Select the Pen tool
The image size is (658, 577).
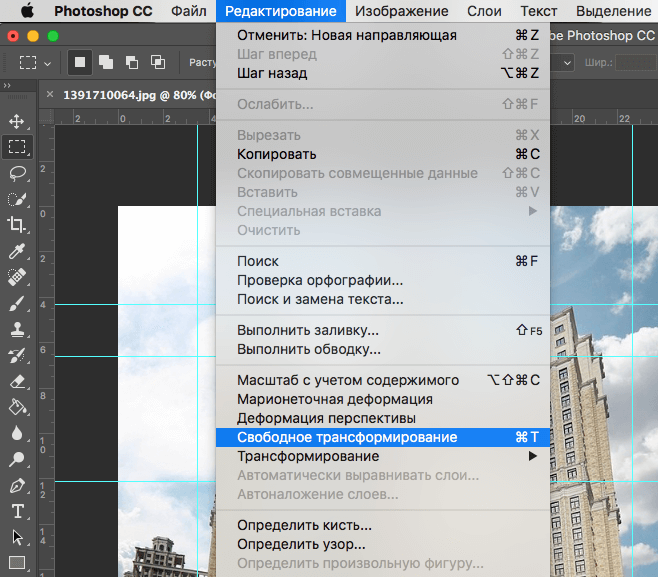[x=17, y=486]
